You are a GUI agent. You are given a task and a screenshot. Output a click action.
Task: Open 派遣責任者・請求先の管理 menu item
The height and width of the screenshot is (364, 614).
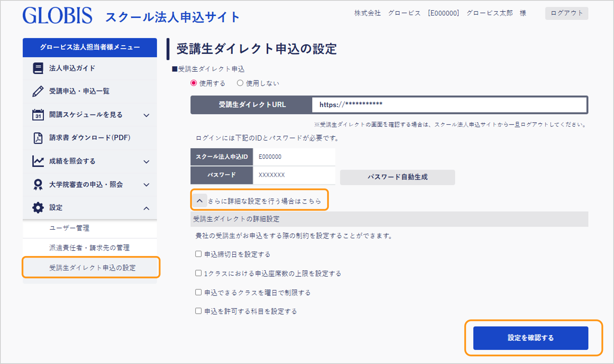(x=89, y=248)
